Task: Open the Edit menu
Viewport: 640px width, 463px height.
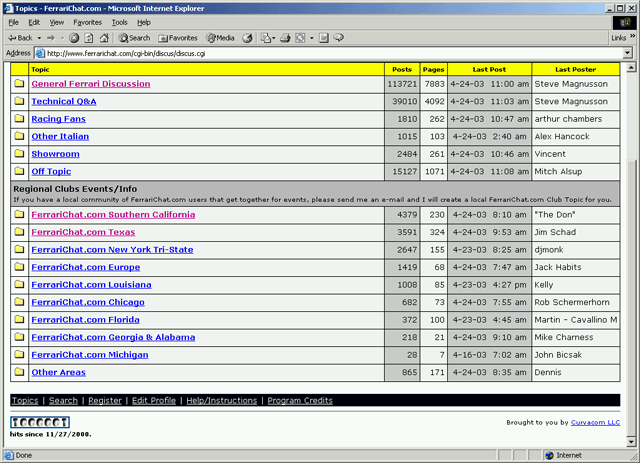Action: (34, 22)
